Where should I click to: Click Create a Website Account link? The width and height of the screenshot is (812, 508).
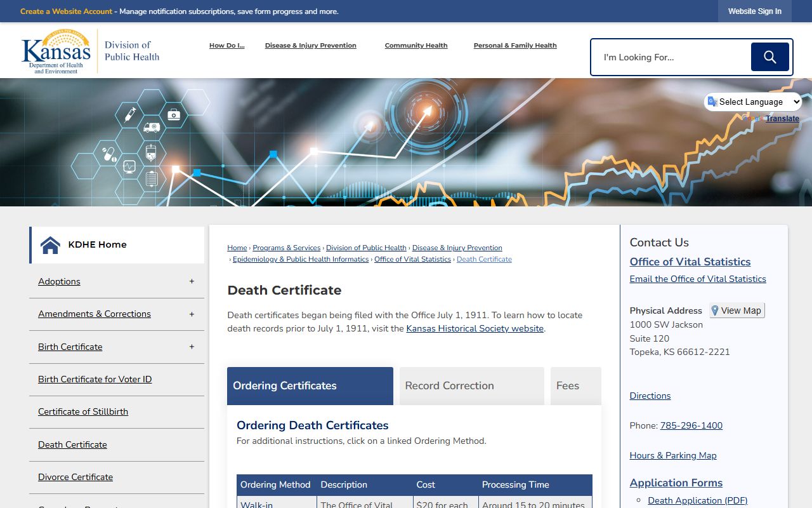(66, 11)
